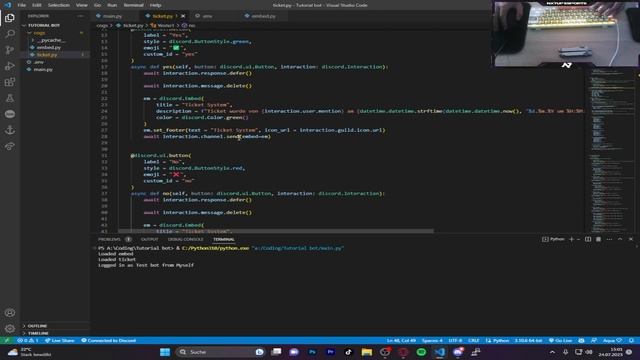The height and width of the screenshot is (360, 640).
Task: Change indentation via Spaces: 4
Action: pyautogui.click(x=432, y=340)
